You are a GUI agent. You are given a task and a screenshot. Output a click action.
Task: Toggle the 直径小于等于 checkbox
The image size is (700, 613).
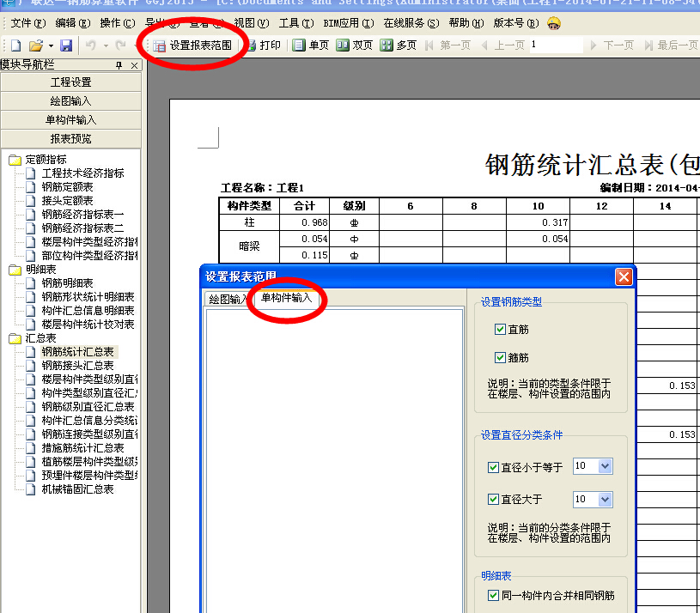[493, 467]
